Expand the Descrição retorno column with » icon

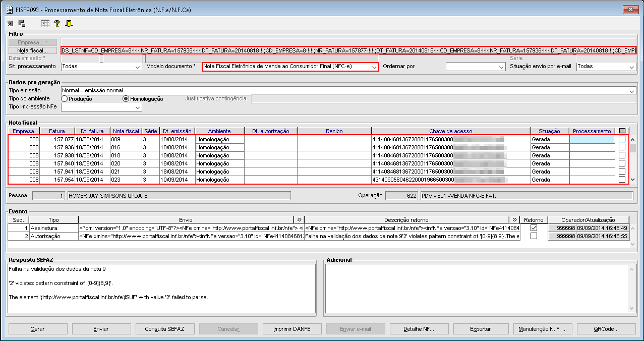pos(515,219)
